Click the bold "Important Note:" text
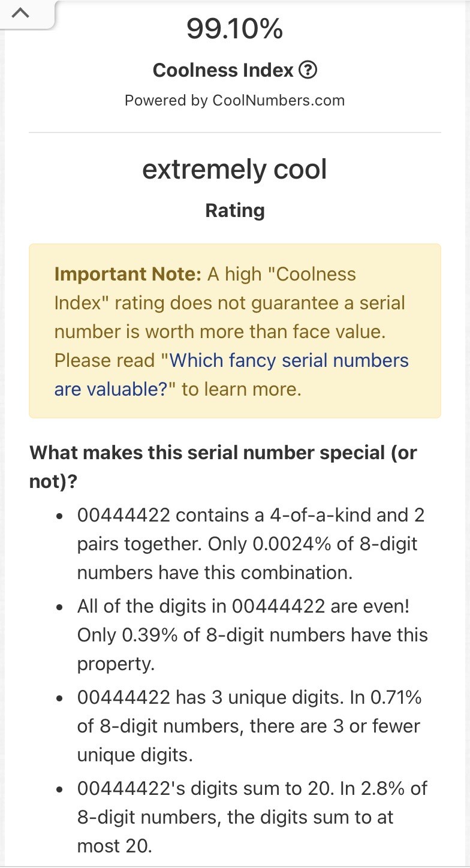470x868 pixels. [128, 275]
